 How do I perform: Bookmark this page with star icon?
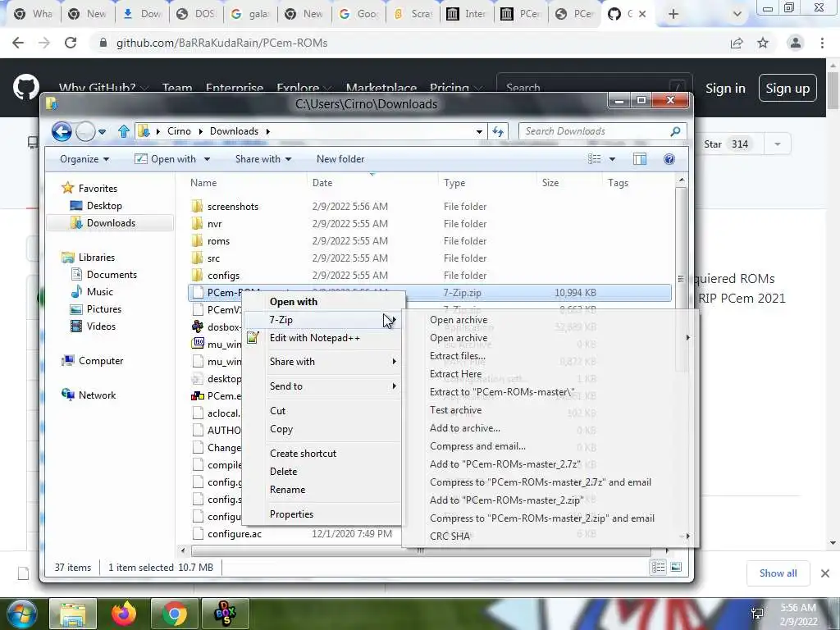(x=763, y=43)
